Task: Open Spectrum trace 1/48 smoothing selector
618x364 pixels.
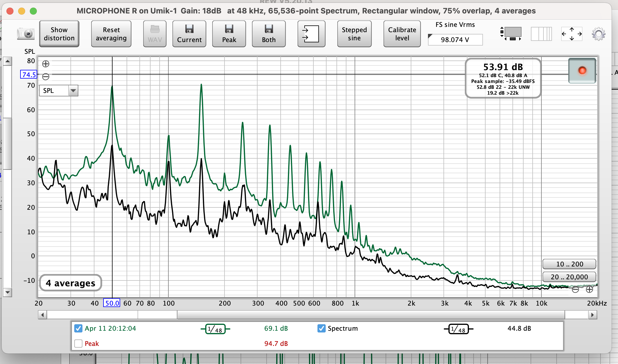Action: pyautogui.click(x=458, y=329)
